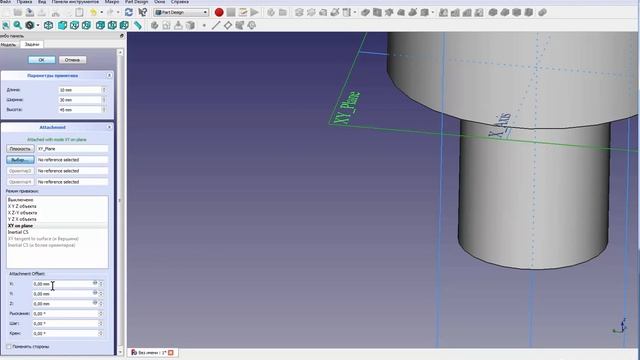The image size is (640, 360).
Task: Click the Open document folder icon
Action: pyautogui.click(x=18, y=12)
